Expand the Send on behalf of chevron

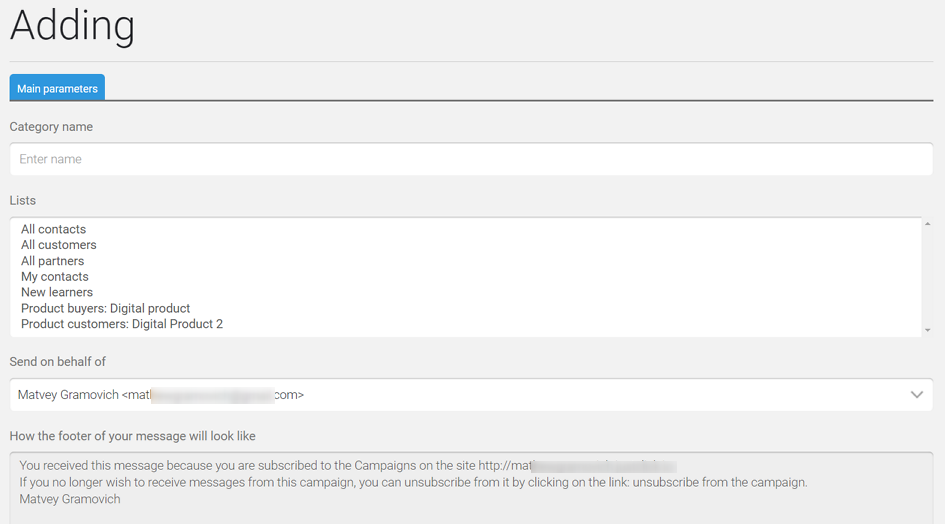(x=917, y=395)
